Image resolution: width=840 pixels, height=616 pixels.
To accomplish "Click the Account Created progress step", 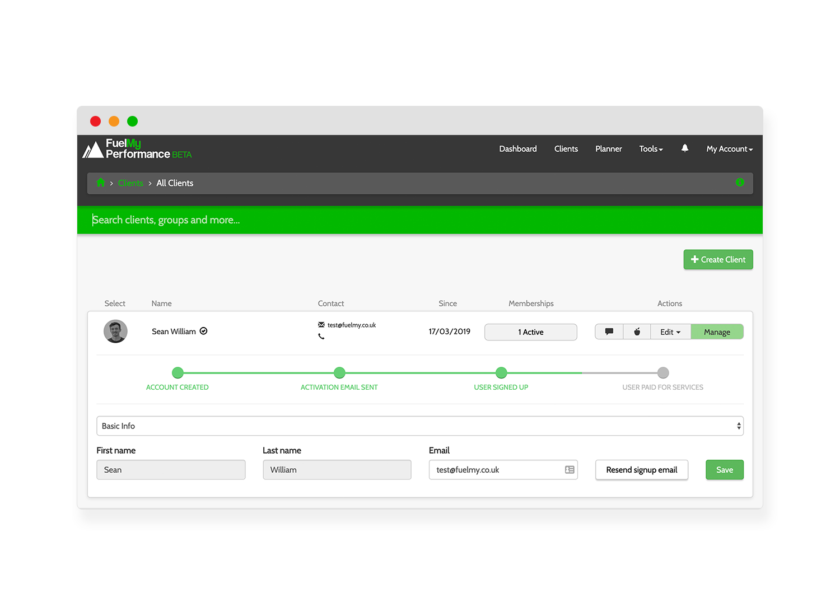I will tap(178, 372).
